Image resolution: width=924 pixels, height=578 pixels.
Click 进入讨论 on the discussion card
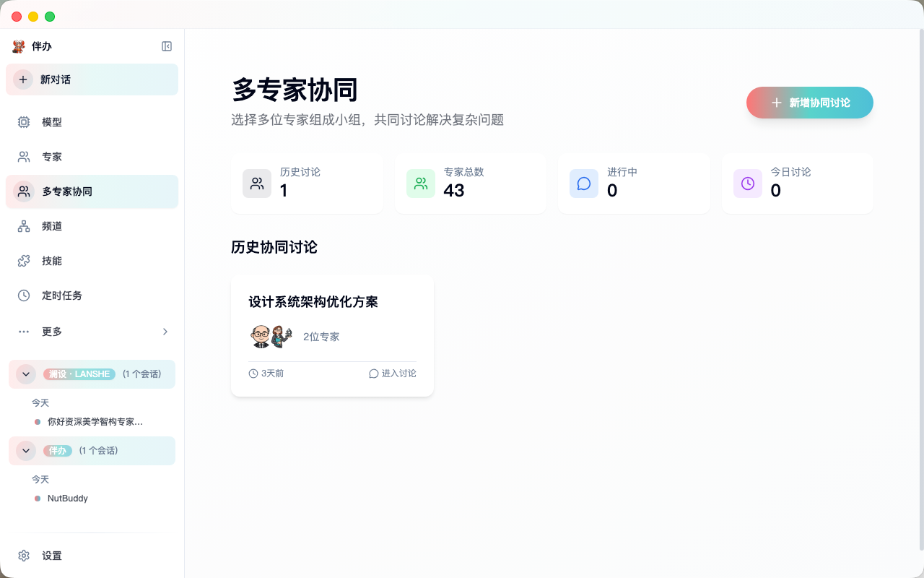(x=392, y=374)
